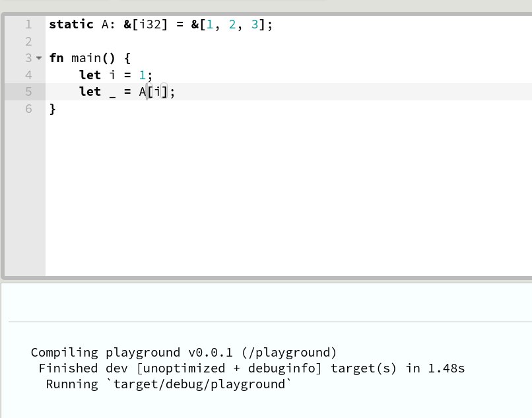Collapse the fn main fold arrow

pyautogui.click(x=39, y=58)
